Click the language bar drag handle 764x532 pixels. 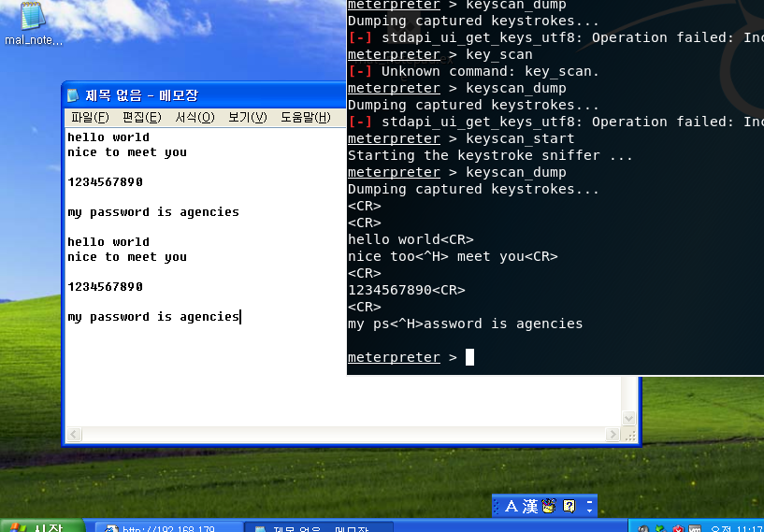tap(497, 506)
